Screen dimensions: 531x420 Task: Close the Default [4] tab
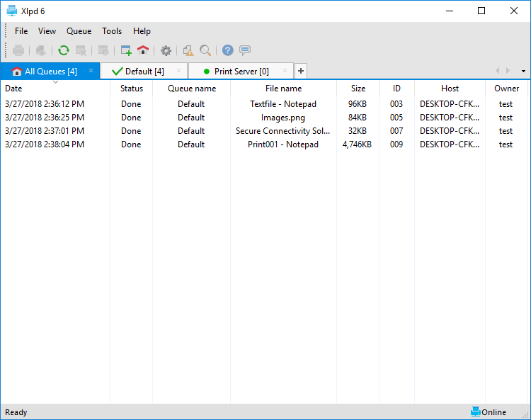point(179,70)
